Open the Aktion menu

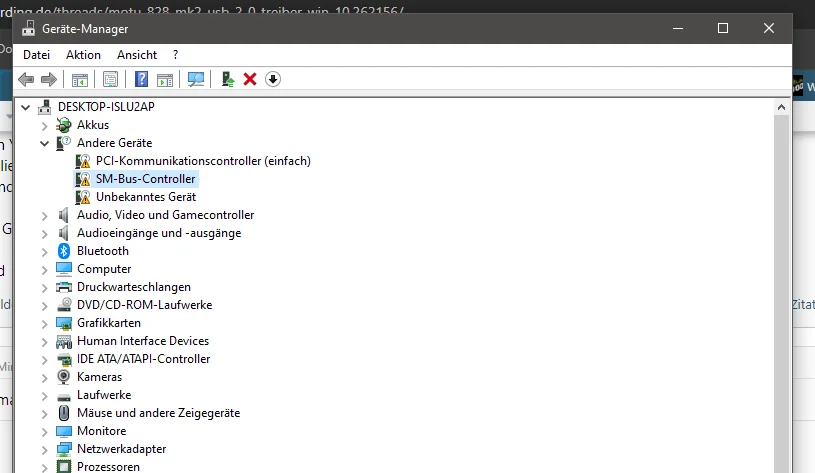tap(83, 55)
